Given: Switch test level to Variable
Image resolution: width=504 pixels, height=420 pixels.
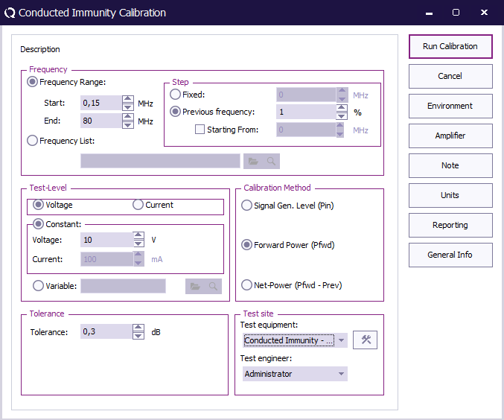Looking at the screenshot, I should (x=38, y=284).
